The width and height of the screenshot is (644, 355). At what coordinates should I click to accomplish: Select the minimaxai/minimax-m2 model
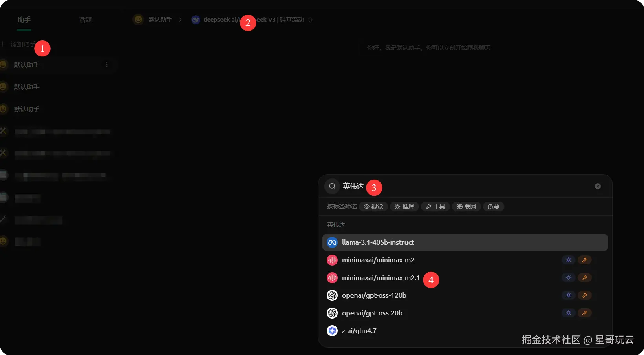465,260
